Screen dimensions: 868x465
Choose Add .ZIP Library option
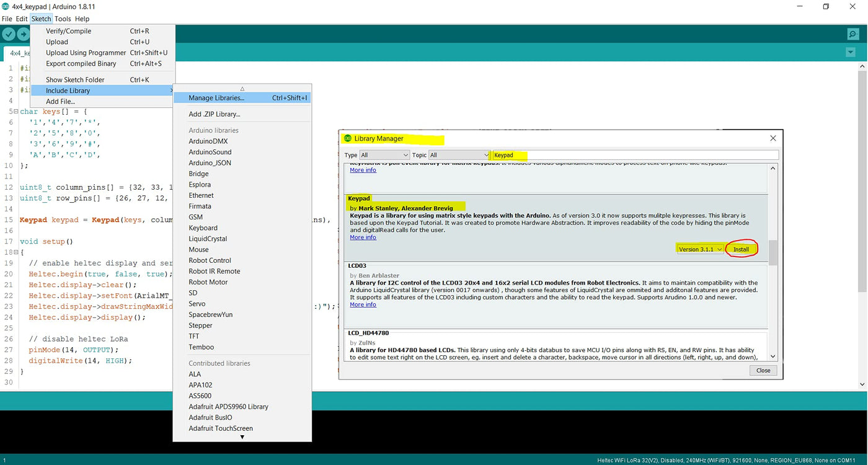point(214,114)
